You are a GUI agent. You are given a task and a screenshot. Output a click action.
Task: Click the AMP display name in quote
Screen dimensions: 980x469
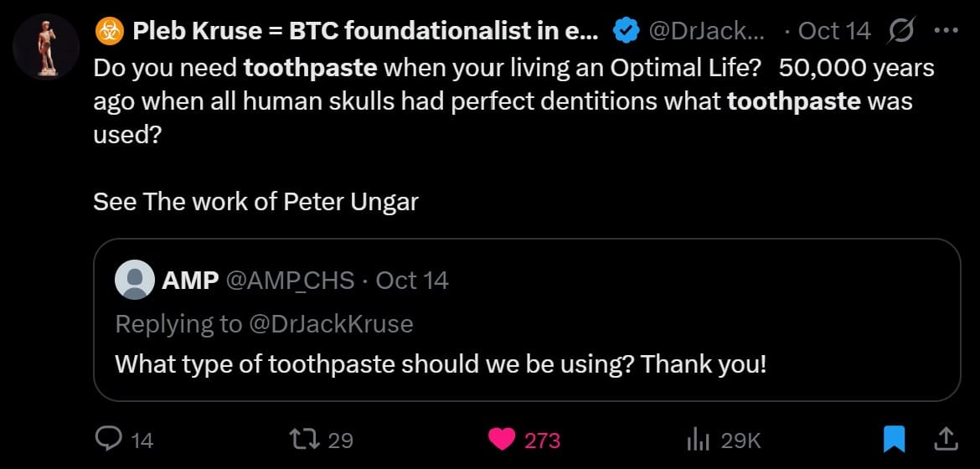[x=190, y=280]
